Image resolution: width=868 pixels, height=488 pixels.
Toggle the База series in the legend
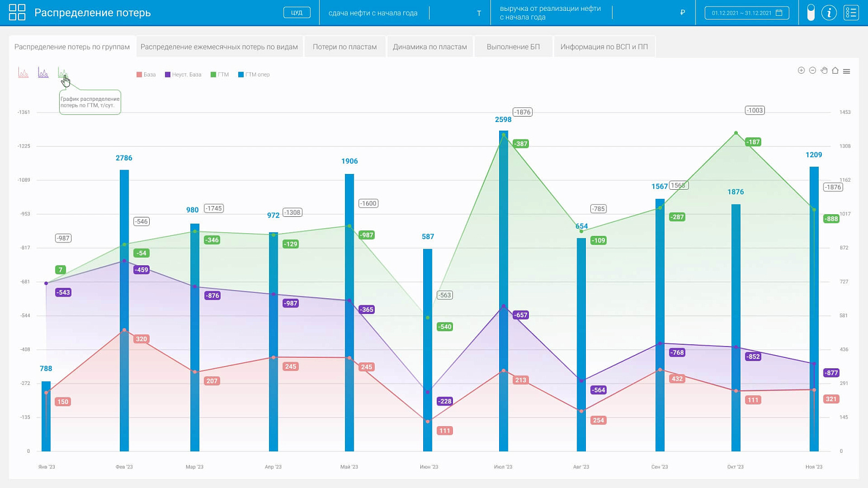click(146, 75)
